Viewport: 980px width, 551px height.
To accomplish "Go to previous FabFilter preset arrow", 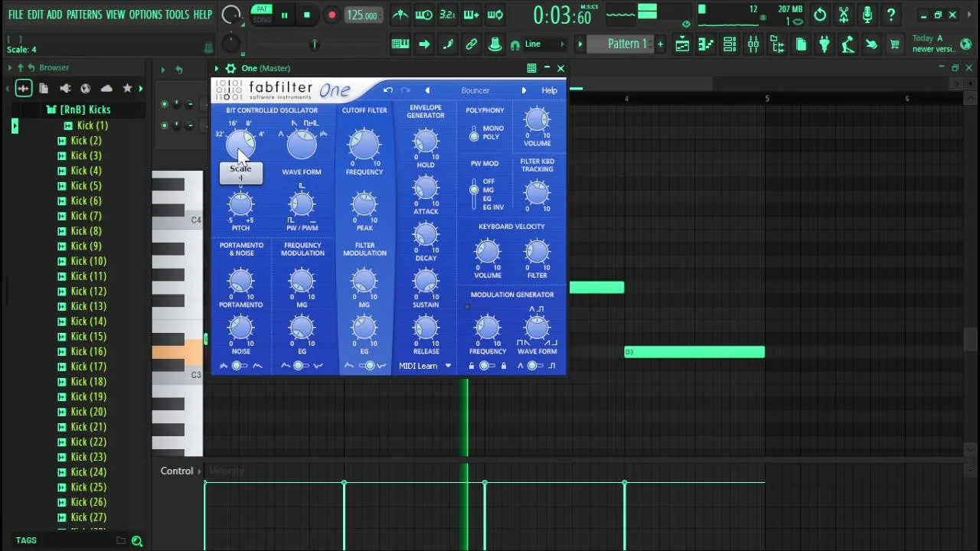I will (427, 90).
